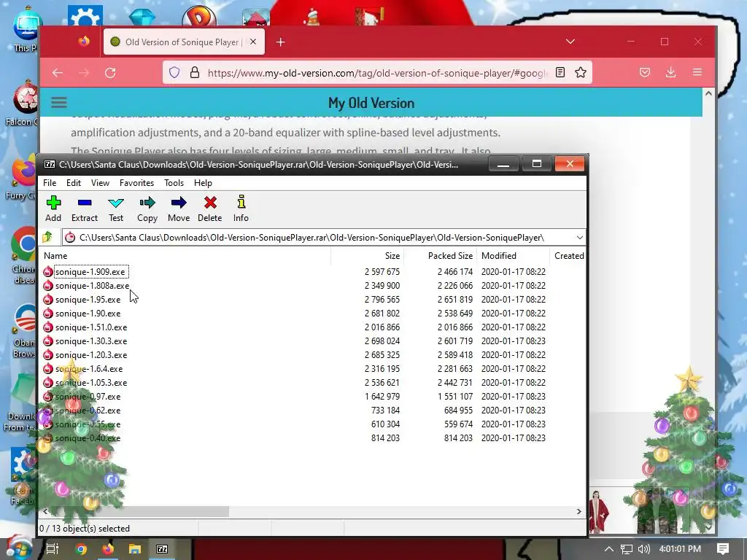This screenshot has height=560, width=747.
Task: Open the Firefox application hamburger menu
Action: (x=697, y=72)
